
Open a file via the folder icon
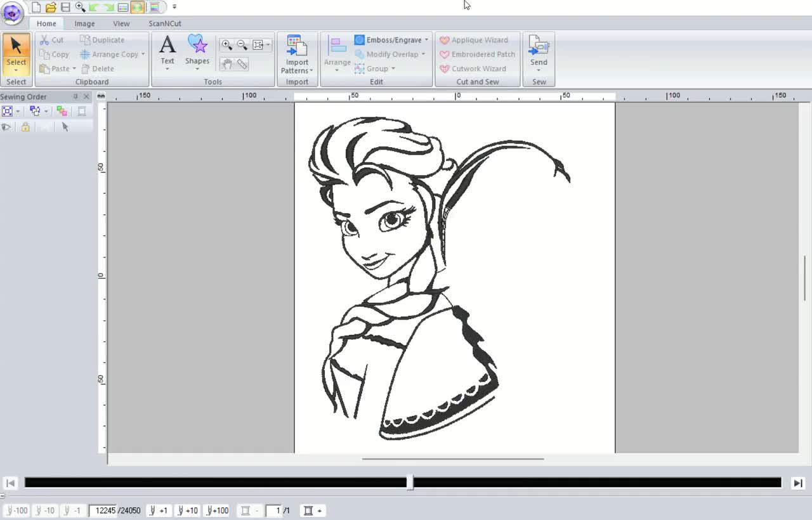click(51, 8)
